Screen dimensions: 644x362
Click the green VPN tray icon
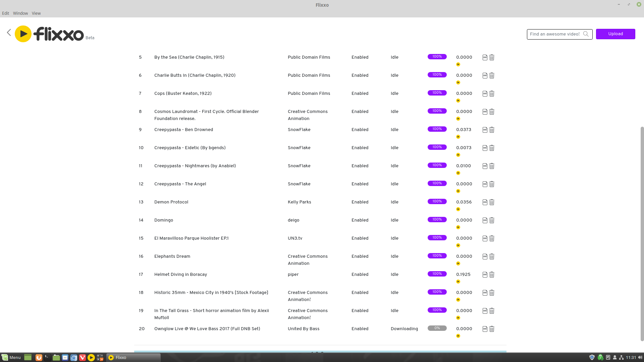[x=600, y=358]
